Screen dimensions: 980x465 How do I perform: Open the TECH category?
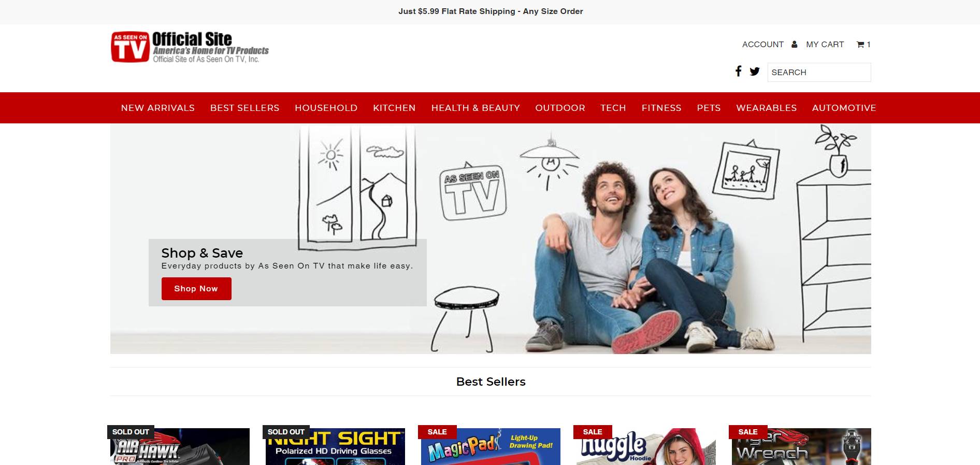613,108
